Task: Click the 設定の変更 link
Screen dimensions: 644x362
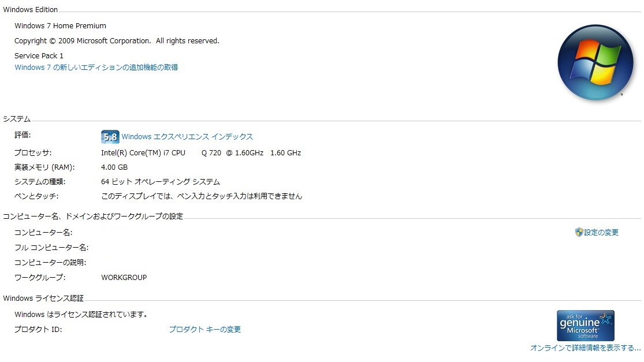Action: tap(601, 233)
